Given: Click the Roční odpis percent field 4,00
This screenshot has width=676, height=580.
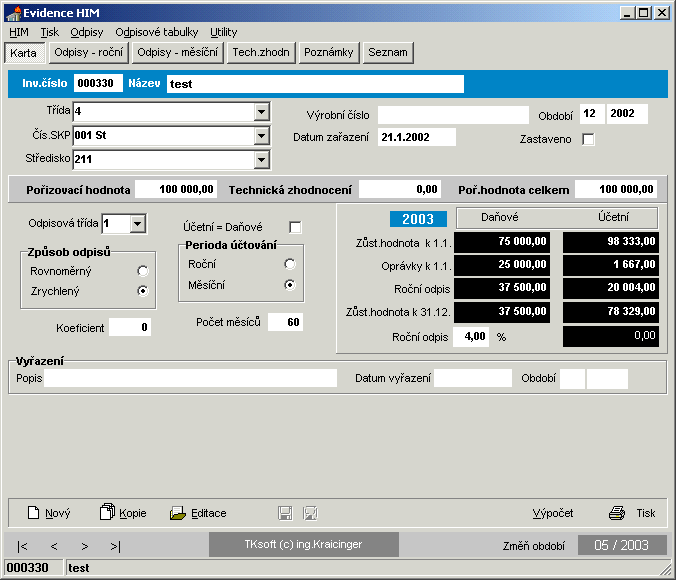Looking at the screenshot, I should tap(471, 336).
